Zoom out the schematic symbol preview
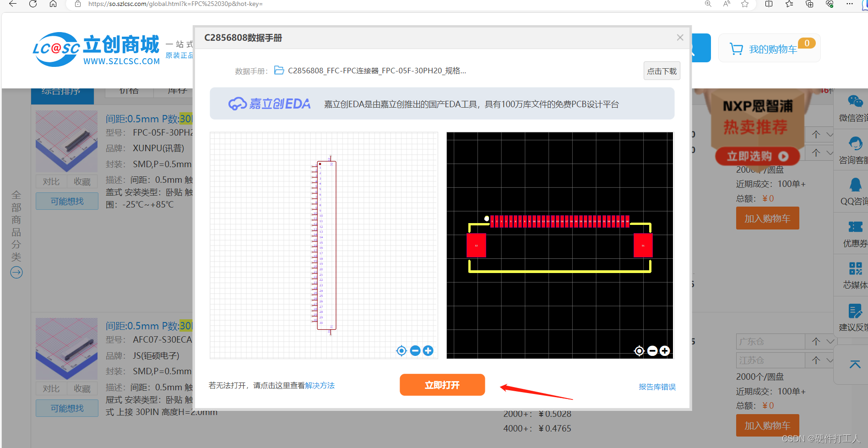This screenshot has height=448, width=868. [x=415, y=351]
